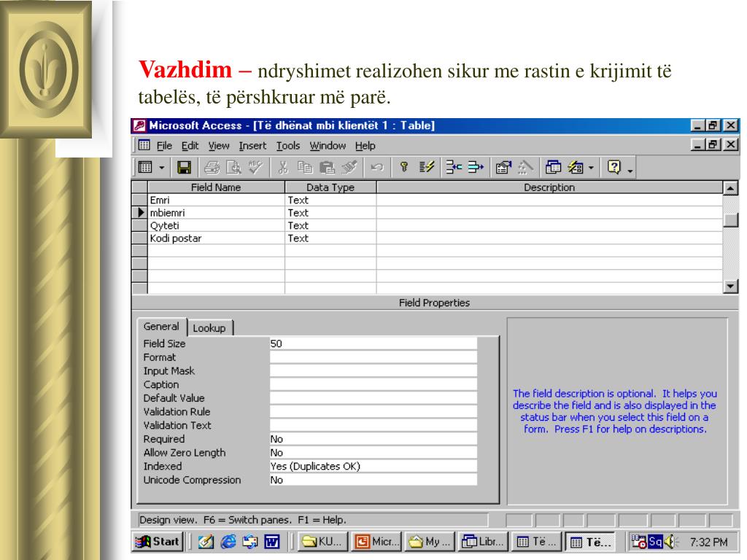Select the General tab in Field Properties
The height and width of the screenshot is (560, 747).
tap(161, 327)
